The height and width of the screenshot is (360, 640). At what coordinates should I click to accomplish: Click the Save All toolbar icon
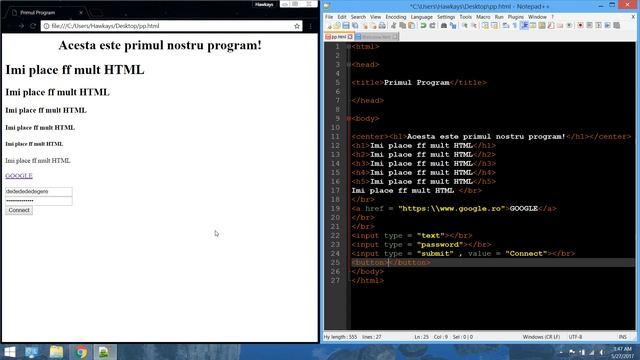click(355, 26)
